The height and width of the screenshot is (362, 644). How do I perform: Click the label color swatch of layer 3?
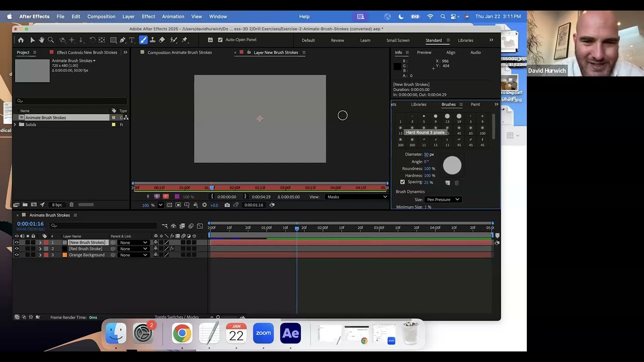(x=46, y=255)
